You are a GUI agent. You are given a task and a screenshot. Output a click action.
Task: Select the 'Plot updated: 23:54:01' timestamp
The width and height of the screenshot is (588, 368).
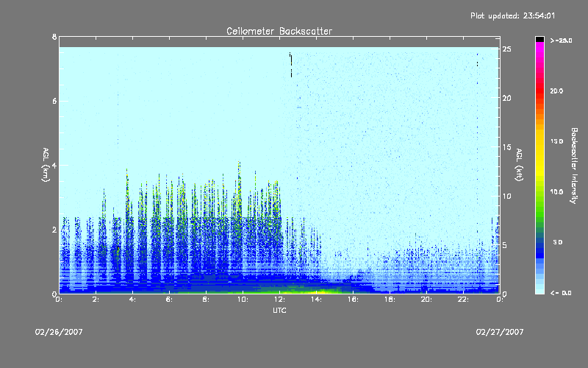(512, 15)
